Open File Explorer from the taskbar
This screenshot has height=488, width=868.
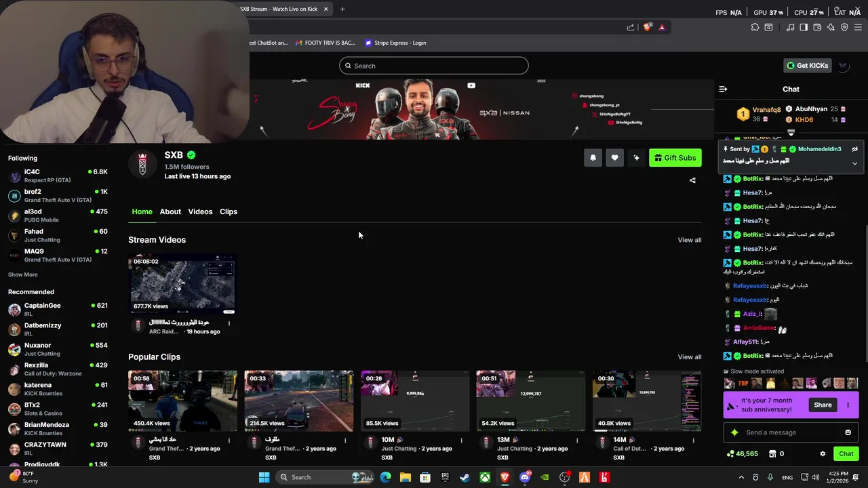click(x=405, y=477)
